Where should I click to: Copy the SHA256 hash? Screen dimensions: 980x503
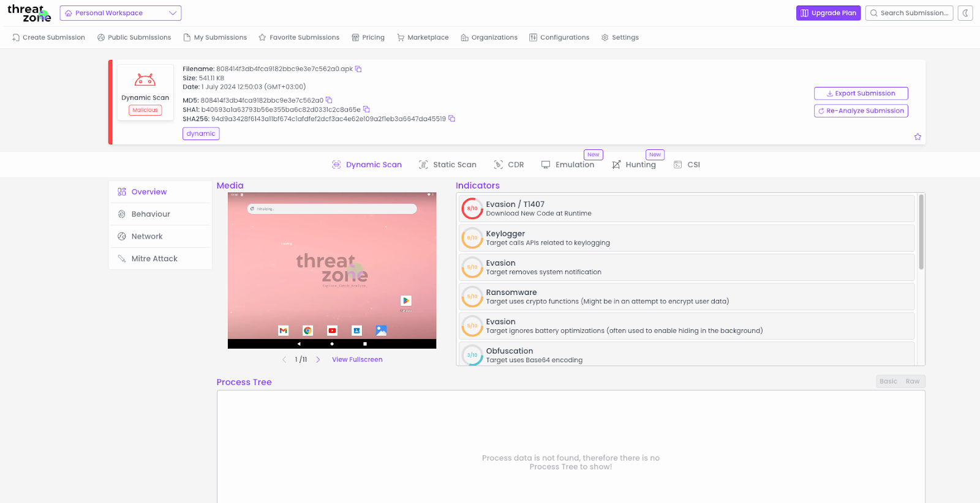point(452,119)
